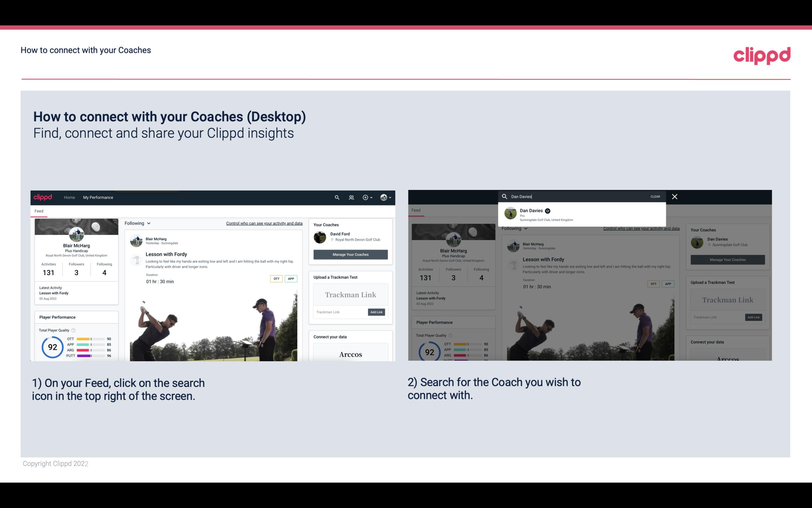
Task: Click the Add Link button for Trackman
Action: click(377, 311)
